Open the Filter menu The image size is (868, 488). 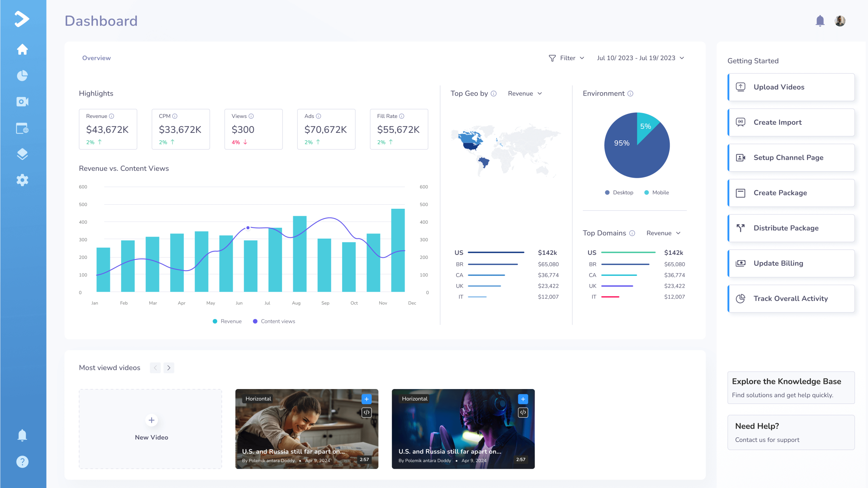567,58
